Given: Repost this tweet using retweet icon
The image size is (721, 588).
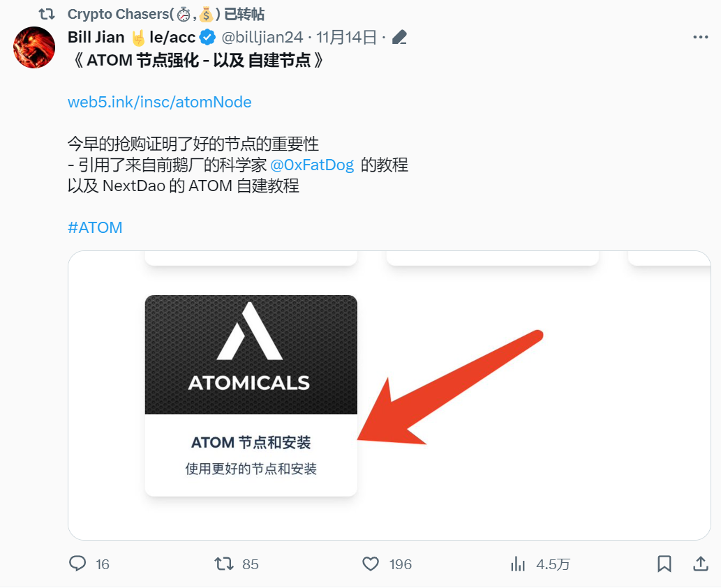Looking at the screenshot, I should point(224,564).
